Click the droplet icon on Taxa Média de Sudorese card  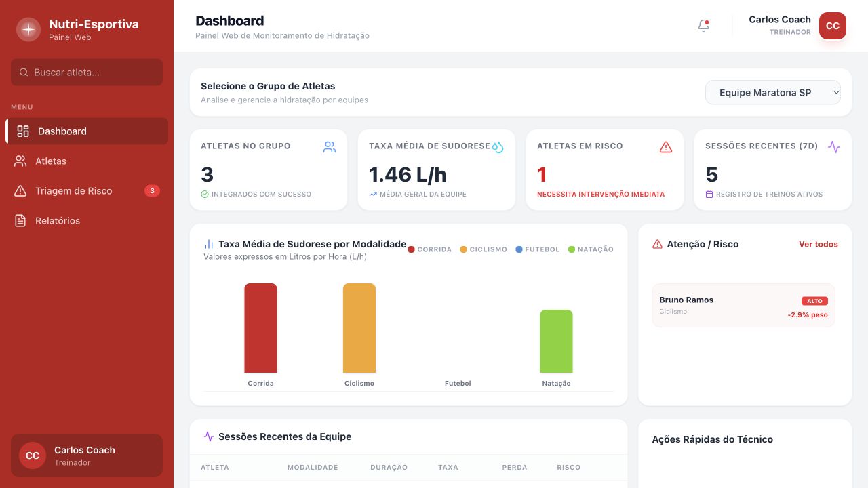[x=498, y=147]
